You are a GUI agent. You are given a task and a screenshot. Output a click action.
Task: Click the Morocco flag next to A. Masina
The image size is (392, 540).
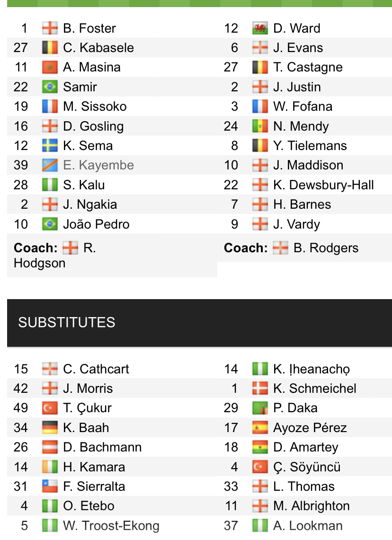(50, 67)
